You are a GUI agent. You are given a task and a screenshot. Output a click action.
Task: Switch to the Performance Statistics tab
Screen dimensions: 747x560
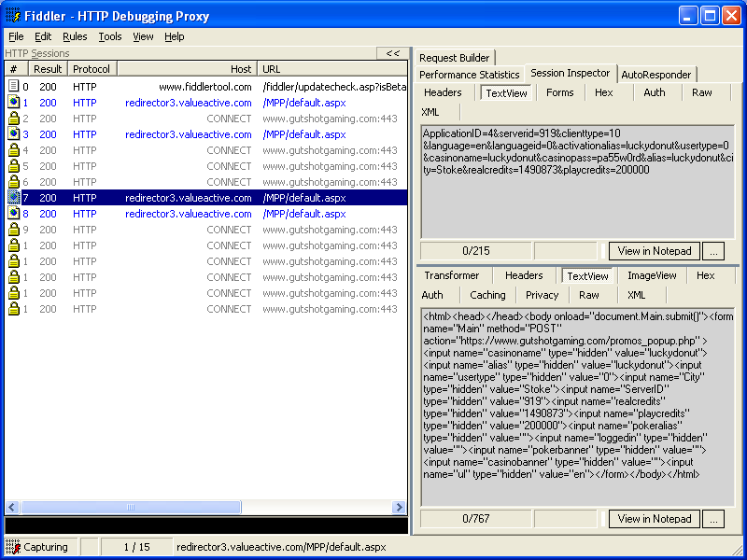470,75
